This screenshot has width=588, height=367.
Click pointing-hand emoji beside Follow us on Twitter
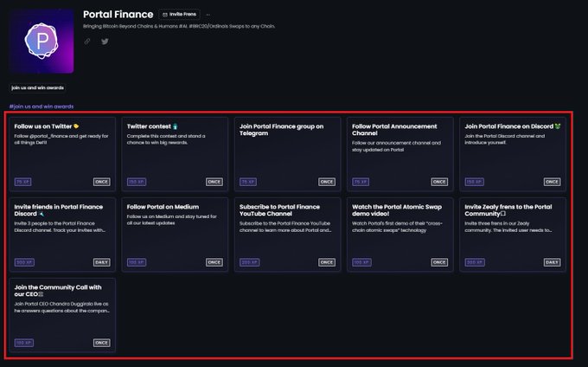pos(76,126)
